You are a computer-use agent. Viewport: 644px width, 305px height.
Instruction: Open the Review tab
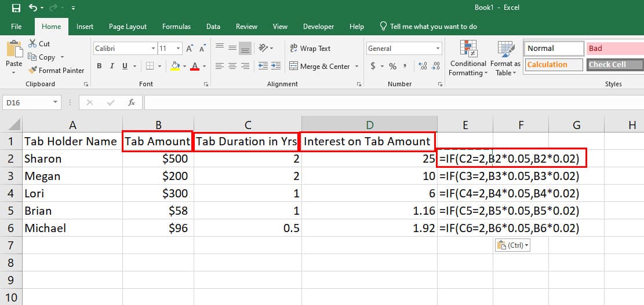(x=246, y=27)
